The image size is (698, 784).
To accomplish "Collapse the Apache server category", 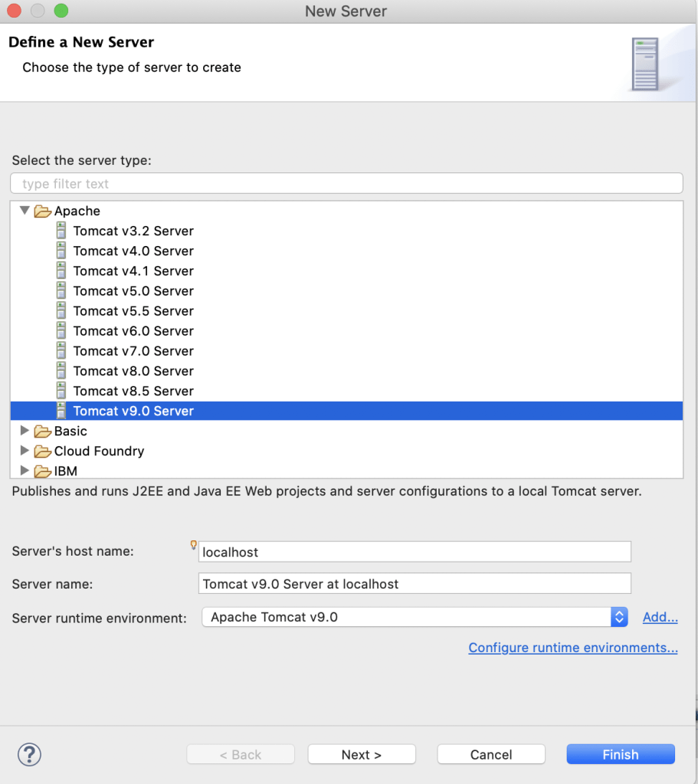I will (25, 210).
